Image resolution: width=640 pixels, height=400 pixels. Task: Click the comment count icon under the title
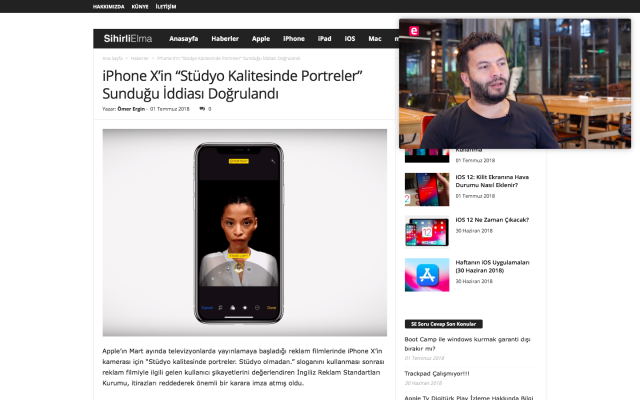[202, 109]
